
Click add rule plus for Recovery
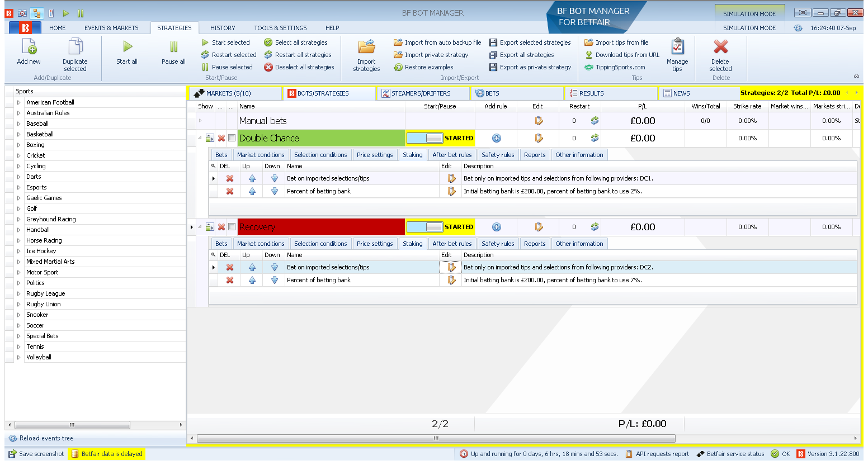pyautogui.click(x=496, y=227)
